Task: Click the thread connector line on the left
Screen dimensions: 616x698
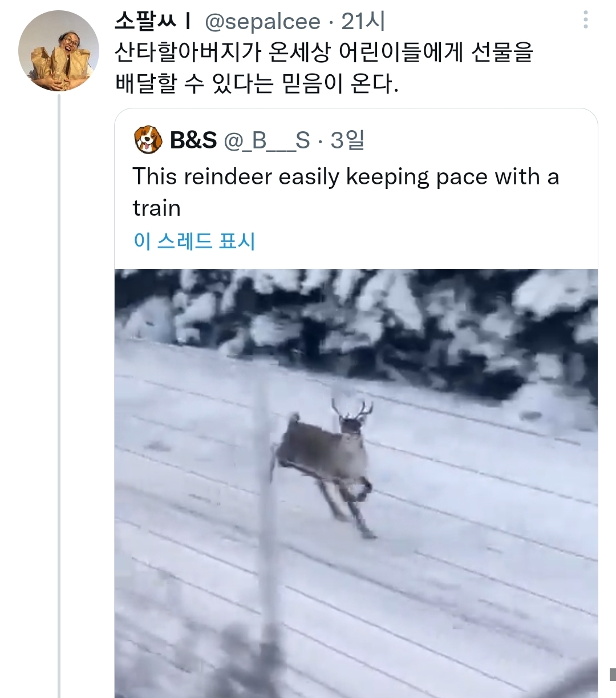Action: click(x=59, y=342)
